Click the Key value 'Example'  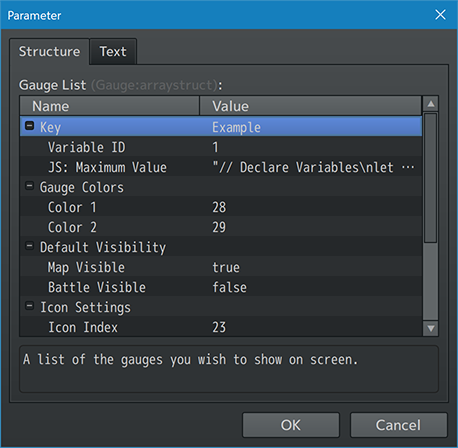point(236,127)
